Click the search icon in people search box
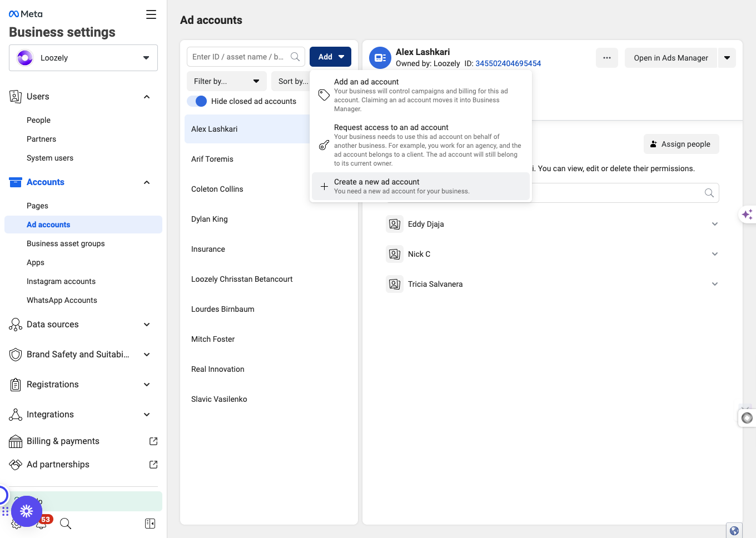The image size is (756, 538). (709, 193)
